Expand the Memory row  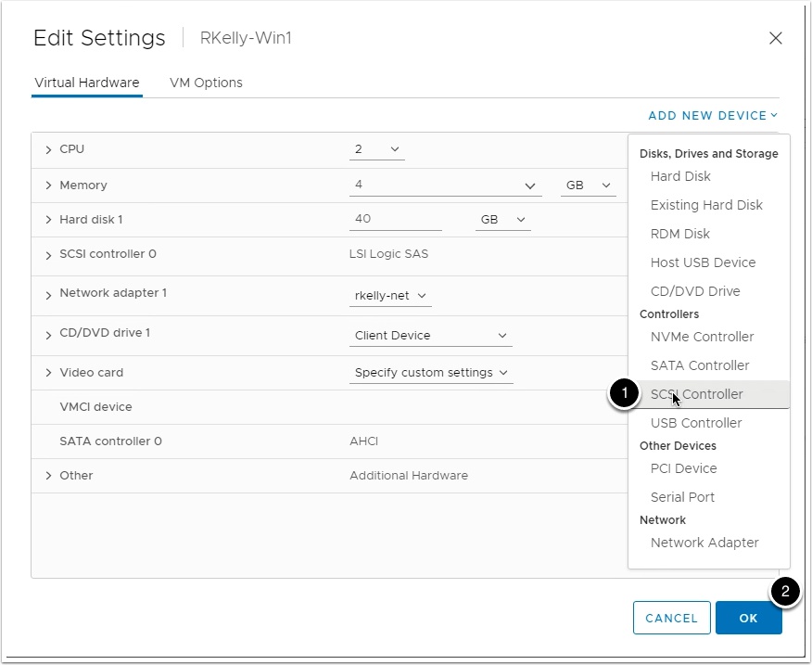48,185
